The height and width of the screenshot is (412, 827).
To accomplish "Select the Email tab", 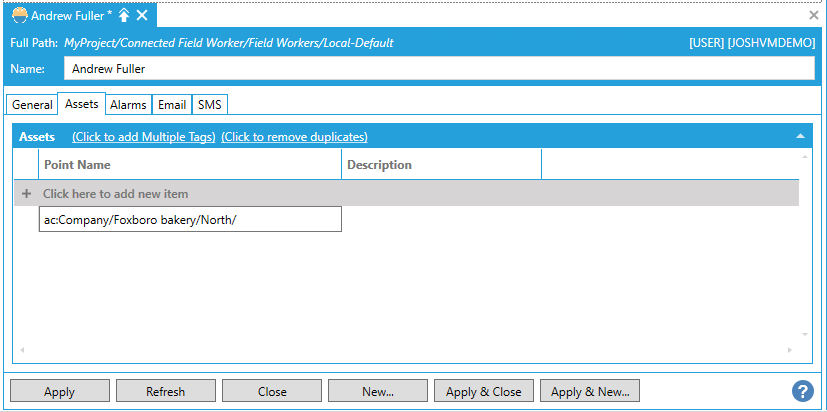I will pos(172,105).
